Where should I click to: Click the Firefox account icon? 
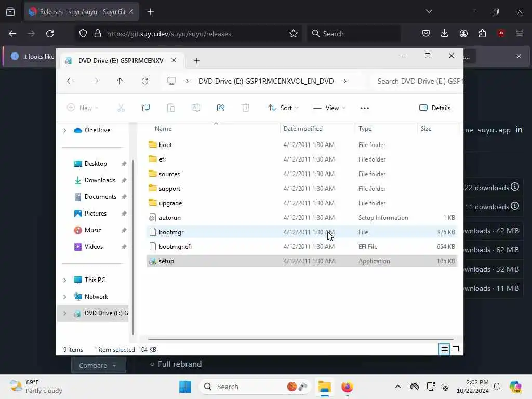click(463, 33)
